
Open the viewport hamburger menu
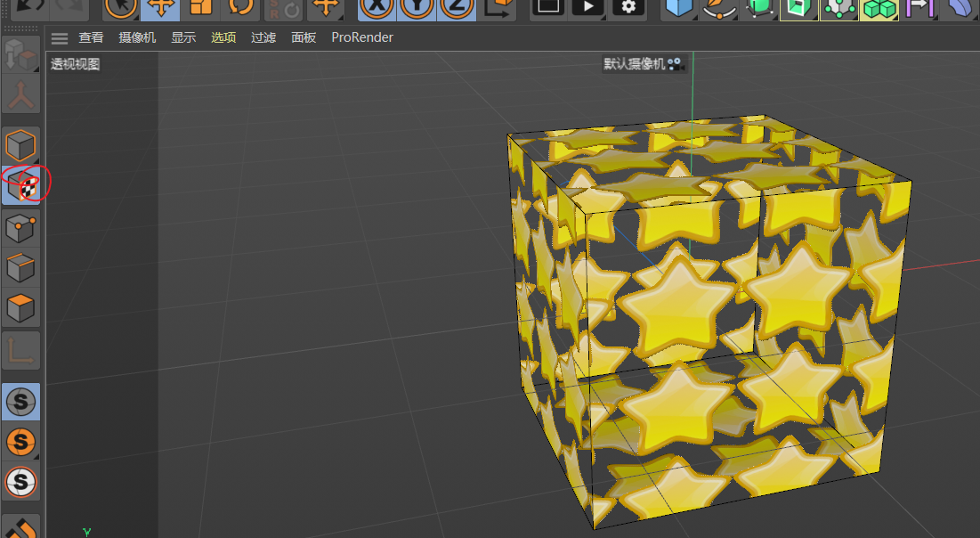pos(60,38)
